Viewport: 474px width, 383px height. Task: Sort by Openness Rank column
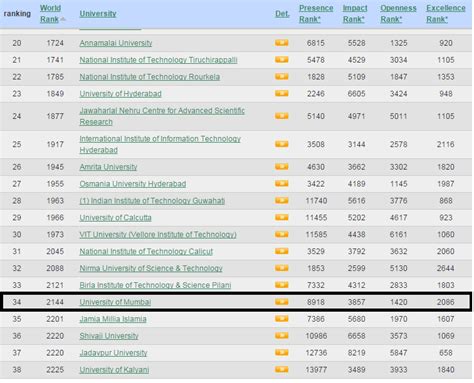[398, 14]
